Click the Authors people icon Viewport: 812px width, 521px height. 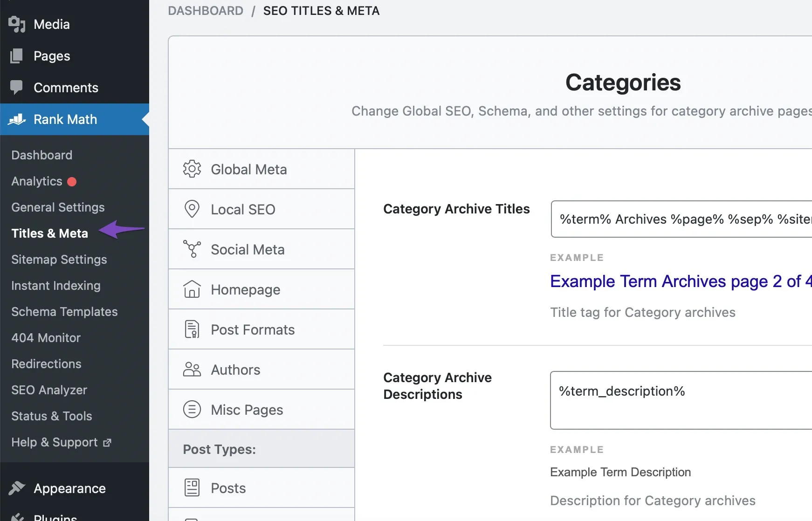[x=192, y=369]
